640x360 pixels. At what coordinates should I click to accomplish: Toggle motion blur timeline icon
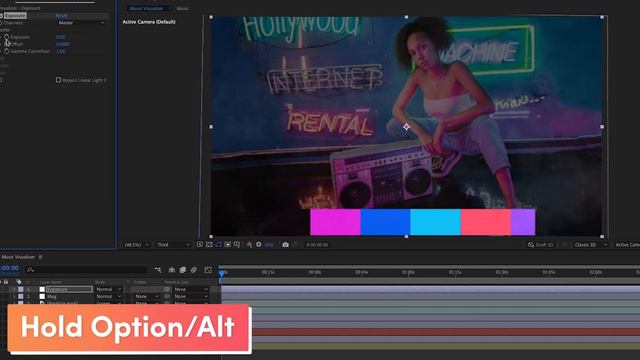[x=193, y=270]
